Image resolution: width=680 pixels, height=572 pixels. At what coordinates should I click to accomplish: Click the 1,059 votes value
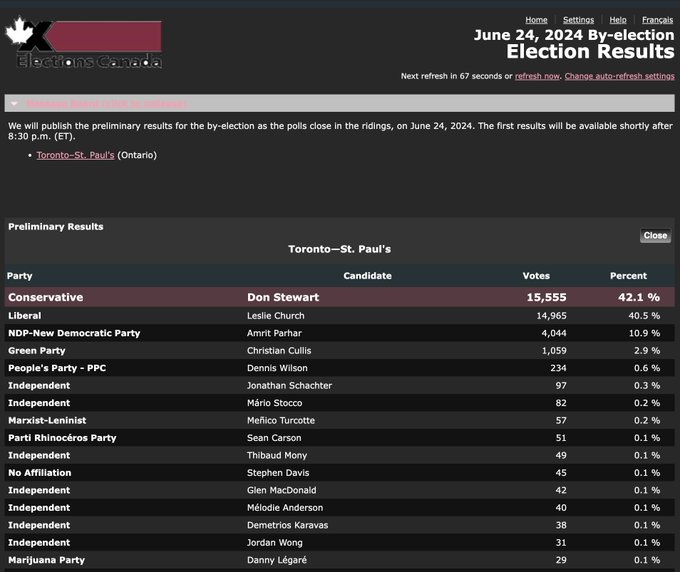[x=554, y=351]
